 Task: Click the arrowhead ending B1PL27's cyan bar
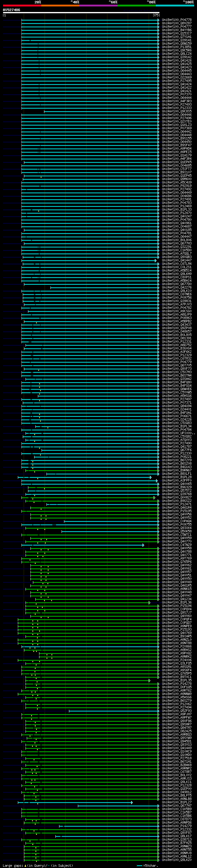click(x=132, y=802)
